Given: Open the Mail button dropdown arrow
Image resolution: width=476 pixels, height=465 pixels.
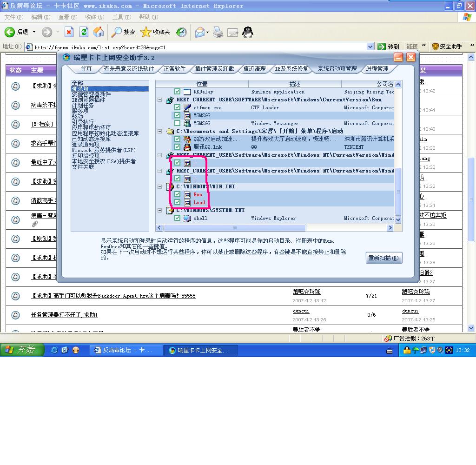Looking at the screenshot, I should point(208,32).
